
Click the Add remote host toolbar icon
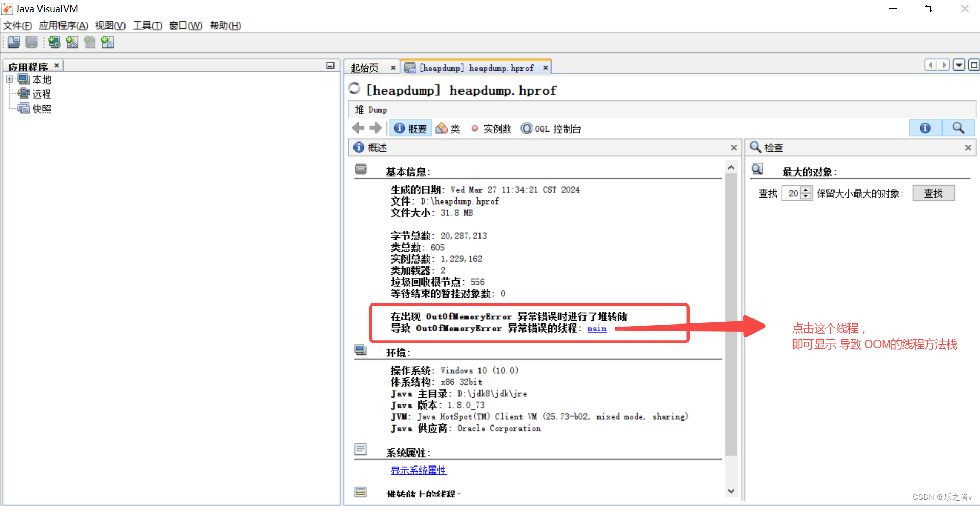point(54,43)
